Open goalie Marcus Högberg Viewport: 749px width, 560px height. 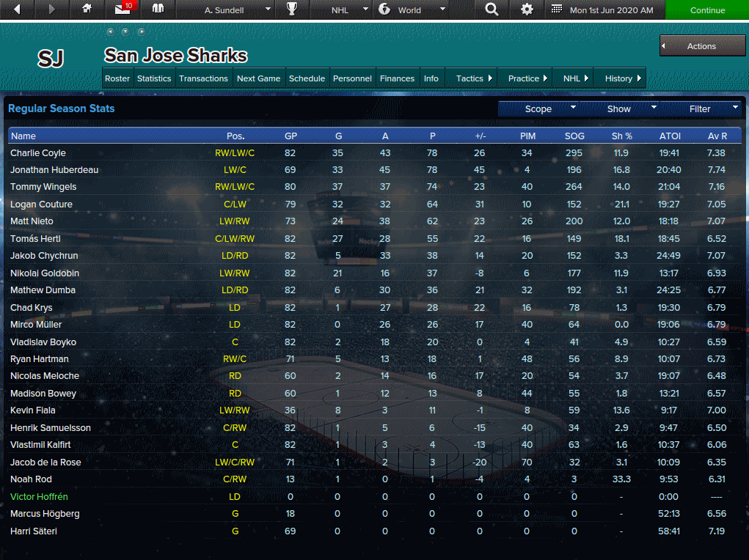pos(45,514)
